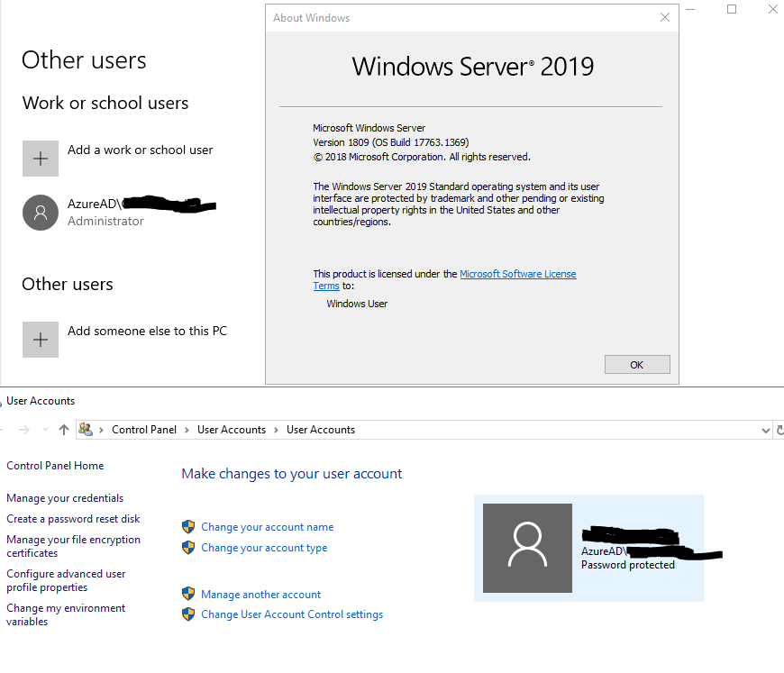Click the Version 1809 OS Build text

coord(391,142)
